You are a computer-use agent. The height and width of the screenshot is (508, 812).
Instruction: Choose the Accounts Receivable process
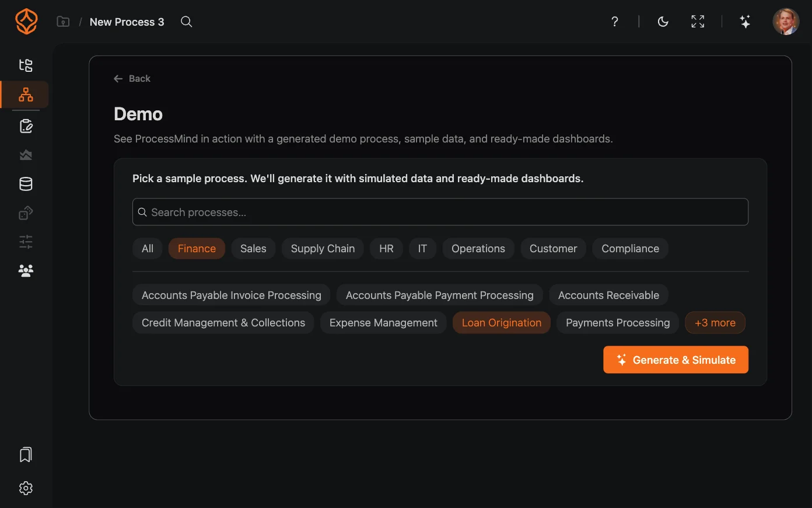click(608, 295)
